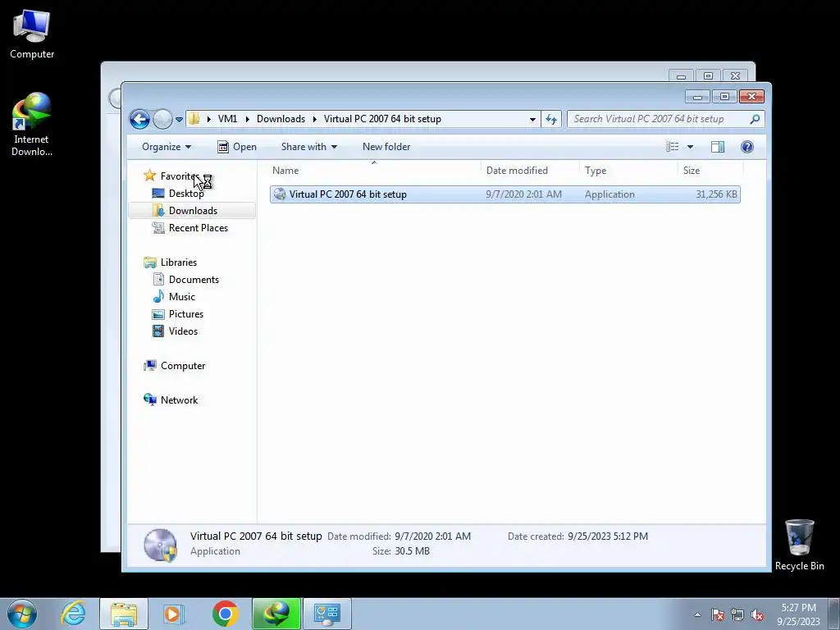Expand the arrow before VM1 in the path
Image resolution: width=840 pixels, height=630 pixels.
(209, 119)
